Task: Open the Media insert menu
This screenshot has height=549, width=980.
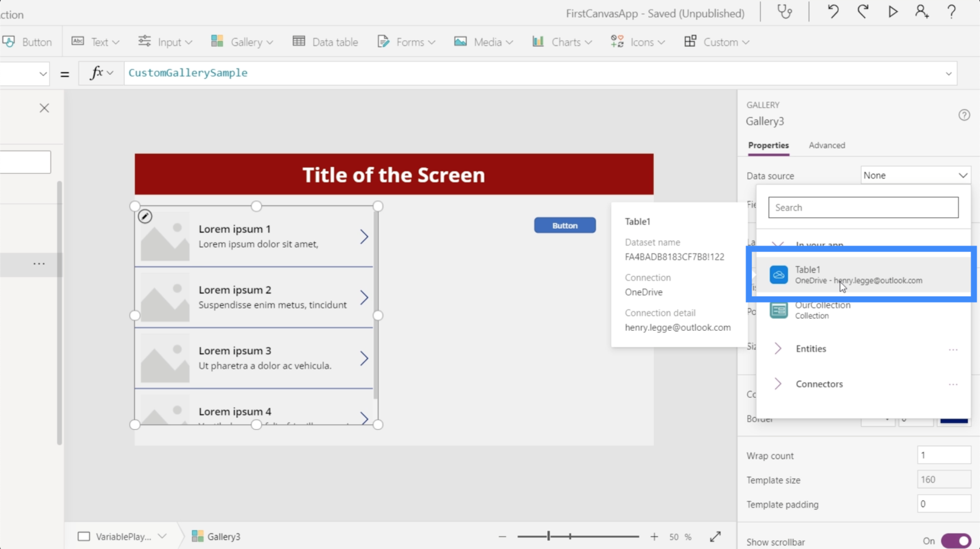Action: coord(484,42)
